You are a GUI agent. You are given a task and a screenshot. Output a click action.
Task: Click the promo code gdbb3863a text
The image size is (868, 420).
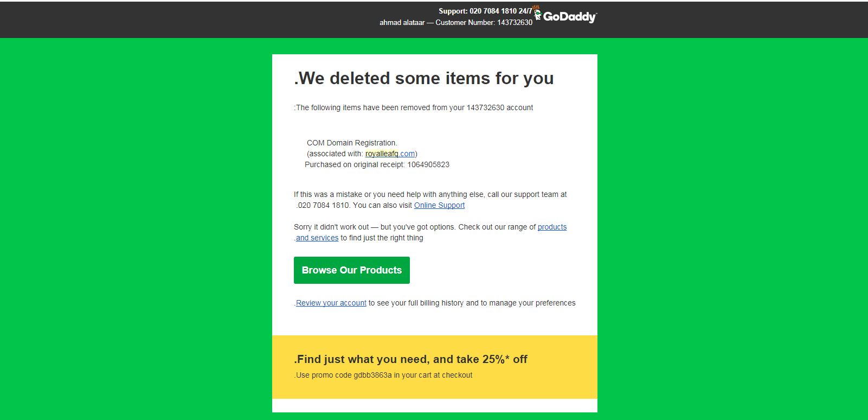click(x=372, y=375)
